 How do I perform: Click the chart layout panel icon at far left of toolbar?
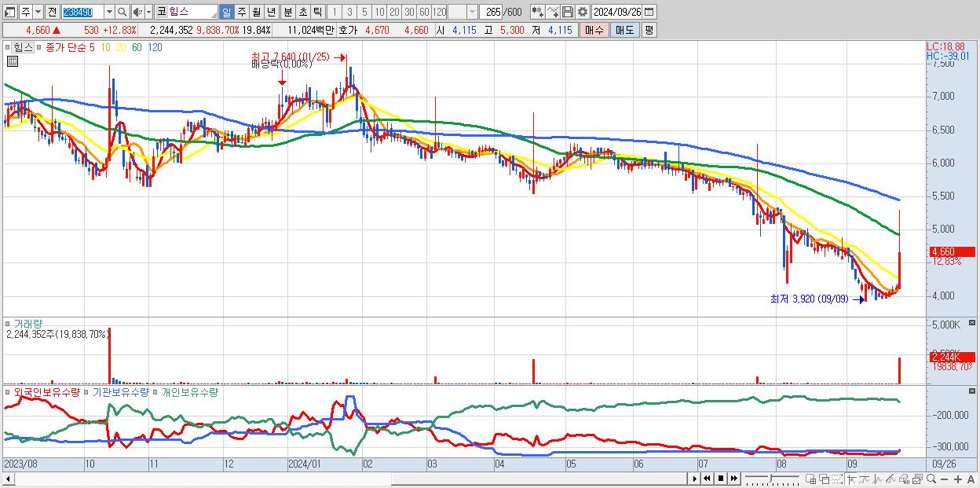click(9, 13)
